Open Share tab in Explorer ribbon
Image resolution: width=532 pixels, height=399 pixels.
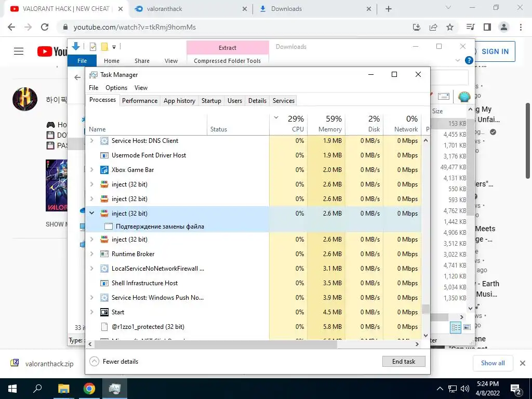coord(142,61)
